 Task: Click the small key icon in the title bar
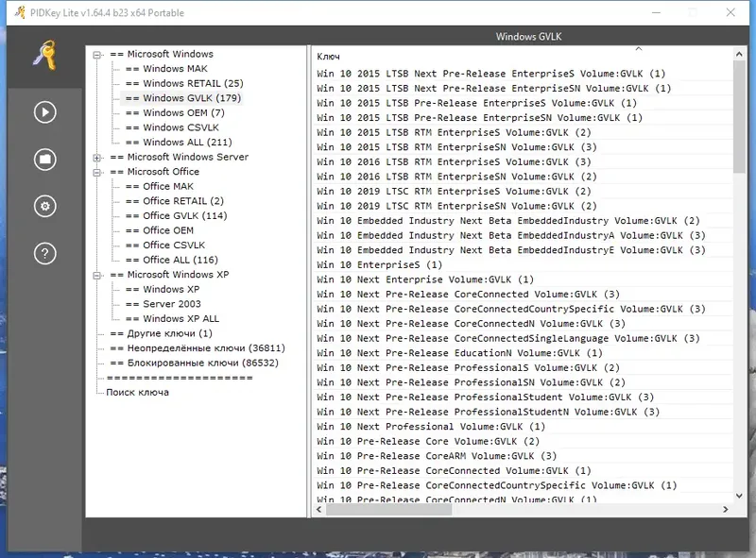click(20, 12)
